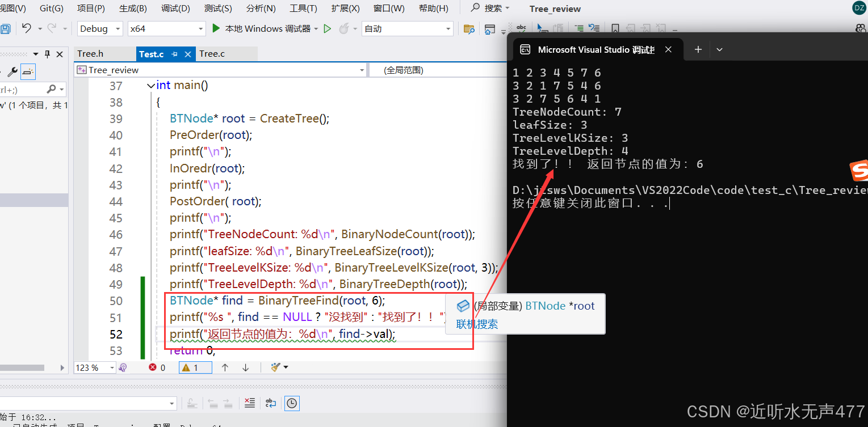Image resolution: width=868 pixels, height=427 pixels.
Task: Open the 工具(T) menu
Action: coord(303,9)
